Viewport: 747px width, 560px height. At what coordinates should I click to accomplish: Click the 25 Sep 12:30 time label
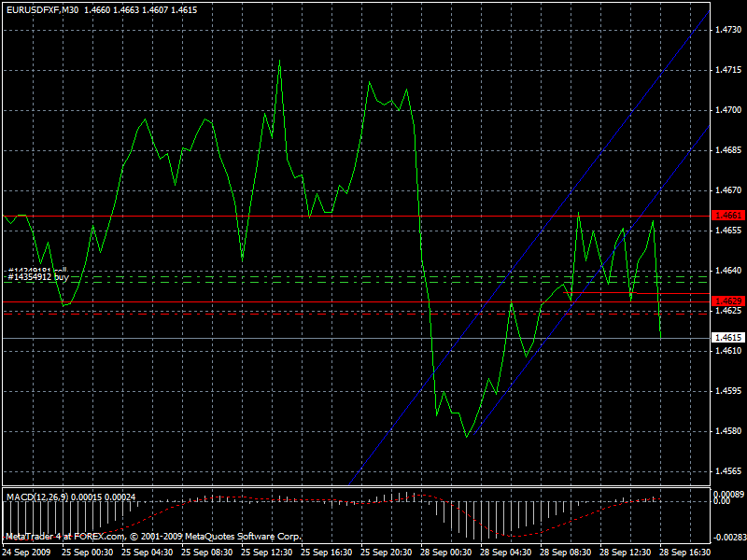pyautogui.click(x=267, y=553)
